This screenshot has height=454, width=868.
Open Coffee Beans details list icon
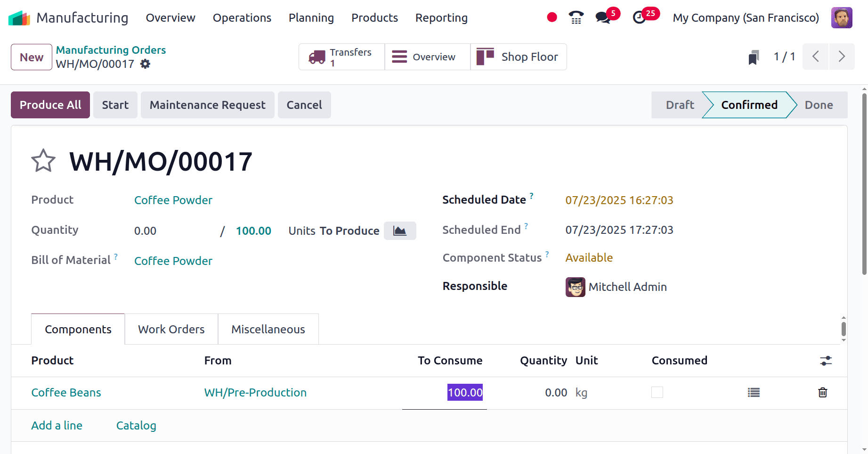(x=754, y=392)
